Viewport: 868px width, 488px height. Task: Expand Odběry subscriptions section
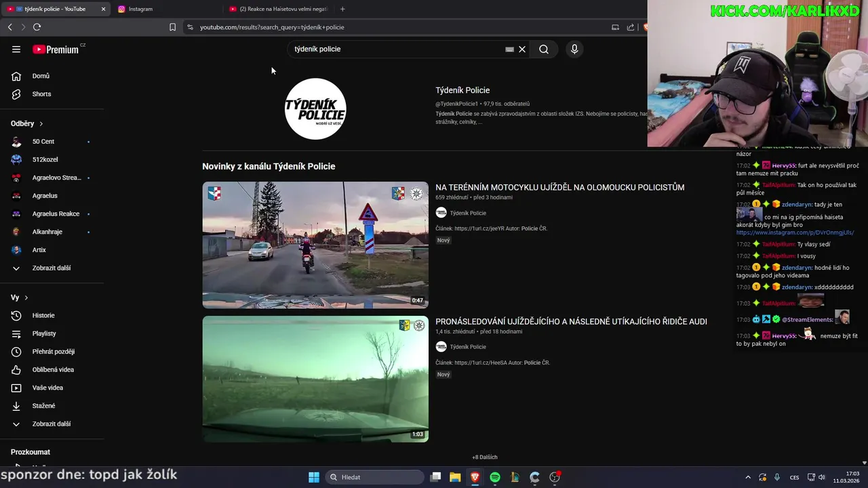pos(27,123)
